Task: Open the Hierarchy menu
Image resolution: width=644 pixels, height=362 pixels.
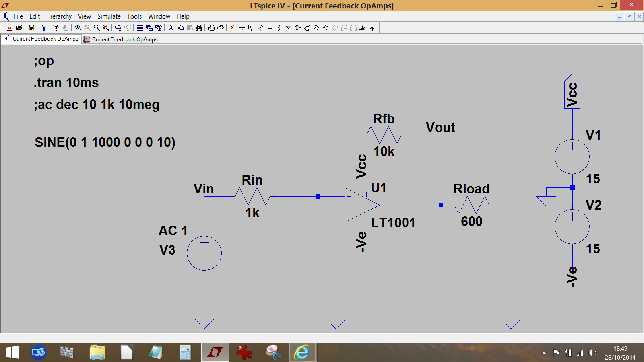Action: click(59, 16)
